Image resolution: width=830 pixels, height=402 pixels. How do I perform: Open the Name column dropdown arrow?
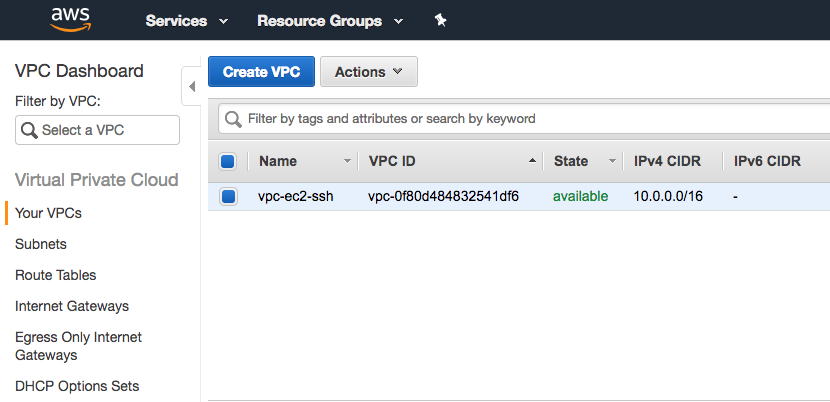[347, 161]
